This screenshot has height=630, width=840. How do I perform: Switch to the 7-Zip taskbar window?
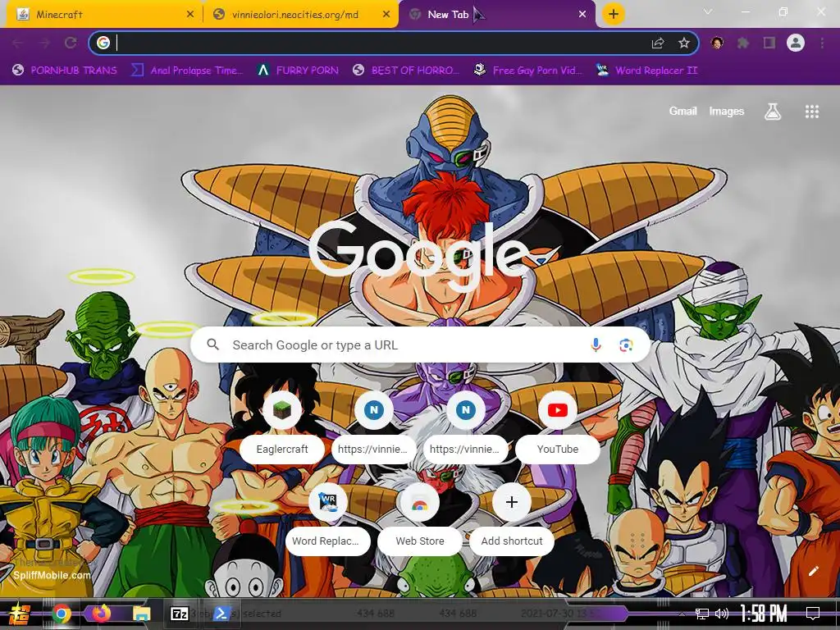(x=180, y=614)
